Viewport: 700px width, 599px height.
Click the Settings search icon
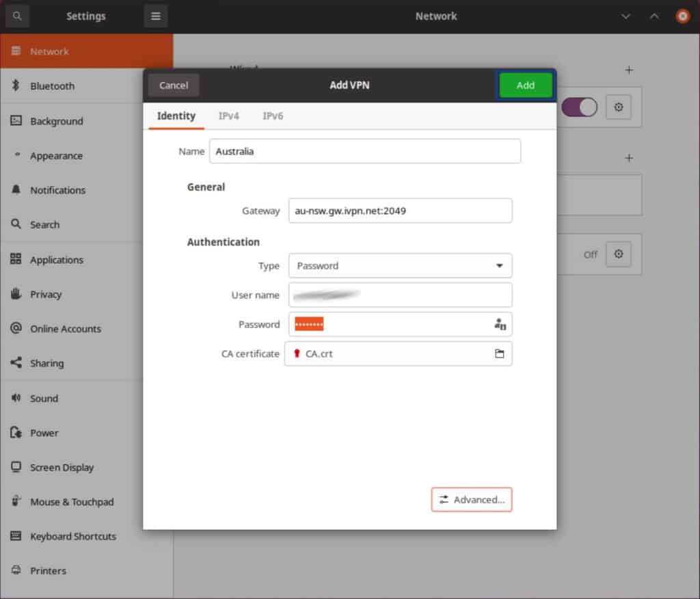[17, 16]
